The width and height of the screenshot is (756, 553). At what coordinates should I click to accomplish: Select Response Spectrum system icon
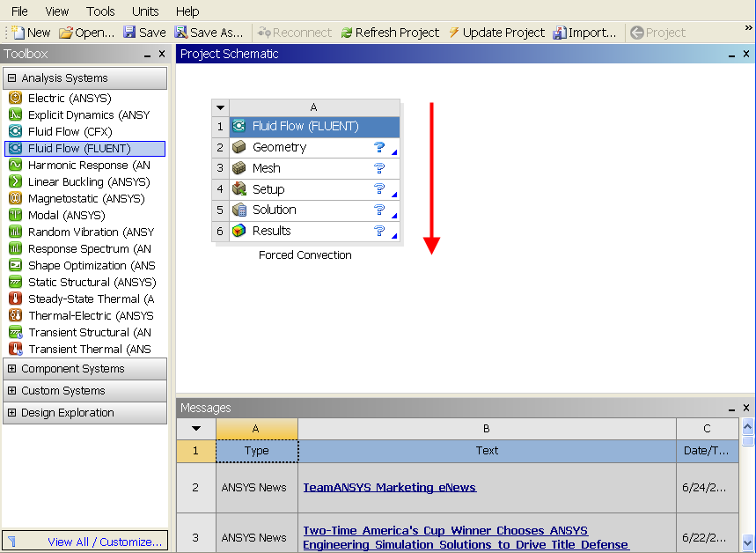pos(16,248)
